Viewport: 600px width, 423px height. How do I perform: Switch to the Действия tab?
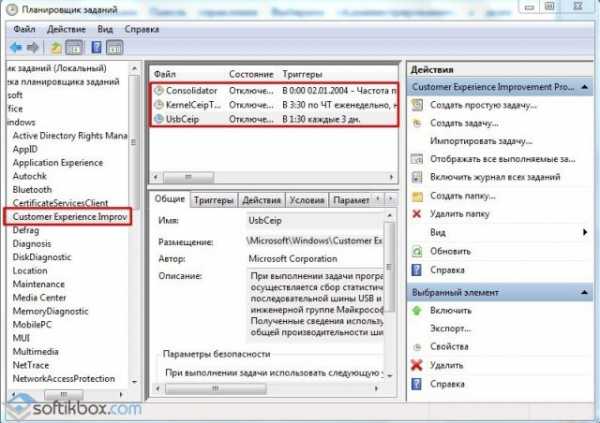click(x=262, y=200)
